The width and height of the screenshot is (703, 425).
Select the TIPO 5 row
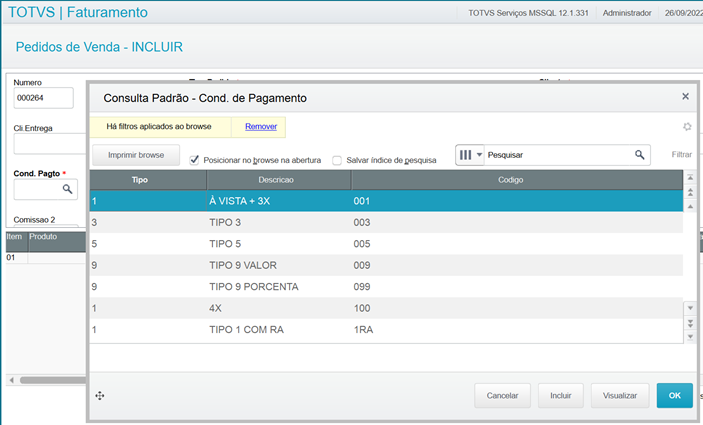[x=386, y=244]
